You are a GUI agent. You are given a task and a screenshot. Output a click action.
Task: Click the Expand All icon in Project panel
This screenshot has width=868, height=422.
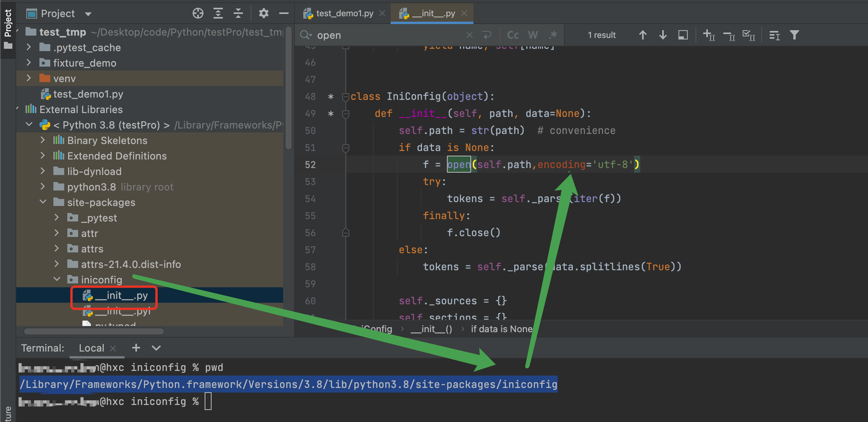pos(218,14)
